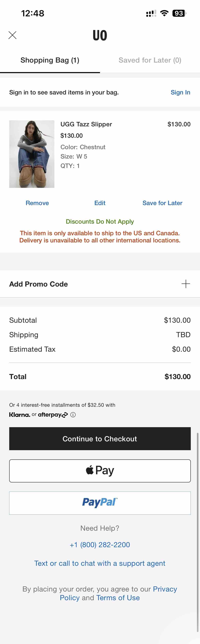200x644 pixels.
Task: Pay with Apple Pay
Action: 100,471
